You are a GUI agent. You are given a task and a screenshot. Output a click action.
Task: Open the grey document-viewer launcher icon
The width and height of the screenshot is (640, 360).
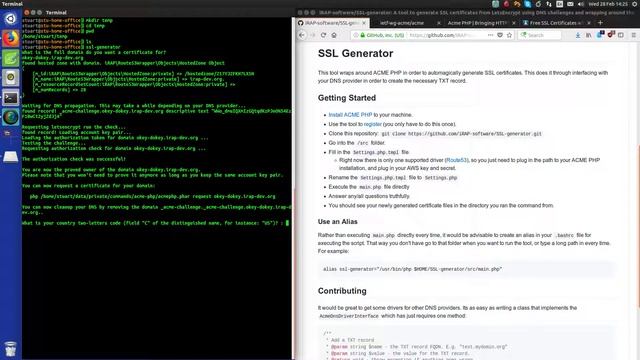[11, 77]
